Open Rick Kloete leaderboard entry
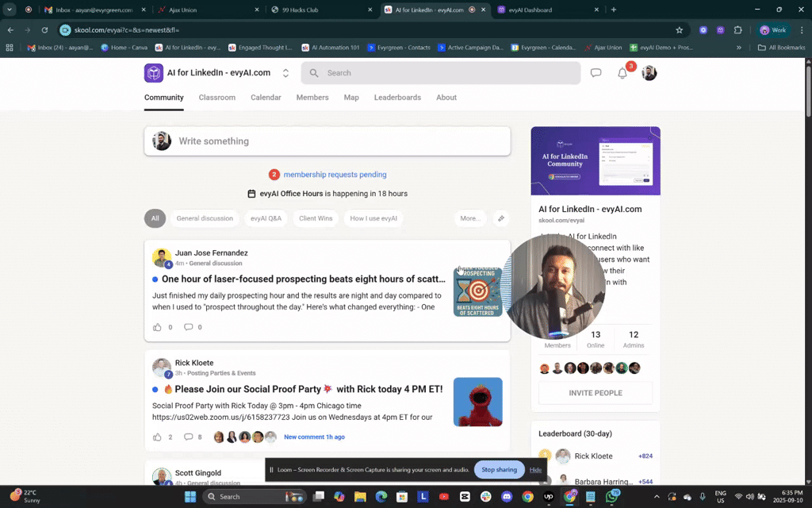 (x=596, y=456)
